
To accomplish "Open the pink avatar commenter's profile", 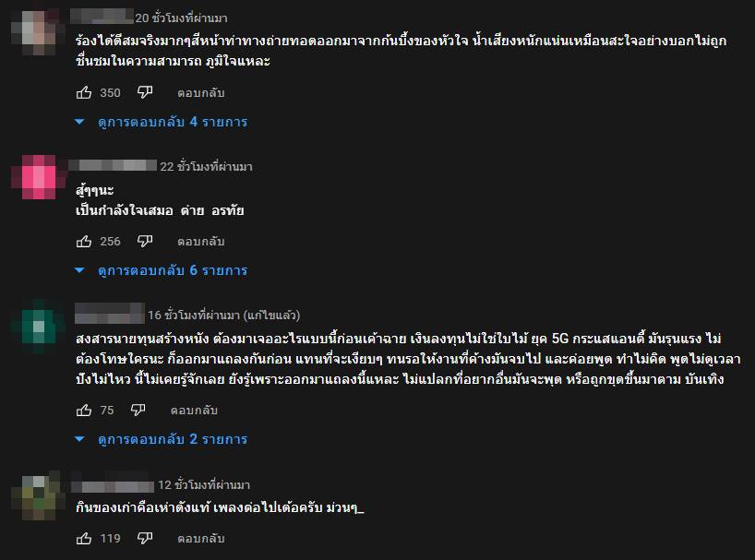I will click(37, 179).
